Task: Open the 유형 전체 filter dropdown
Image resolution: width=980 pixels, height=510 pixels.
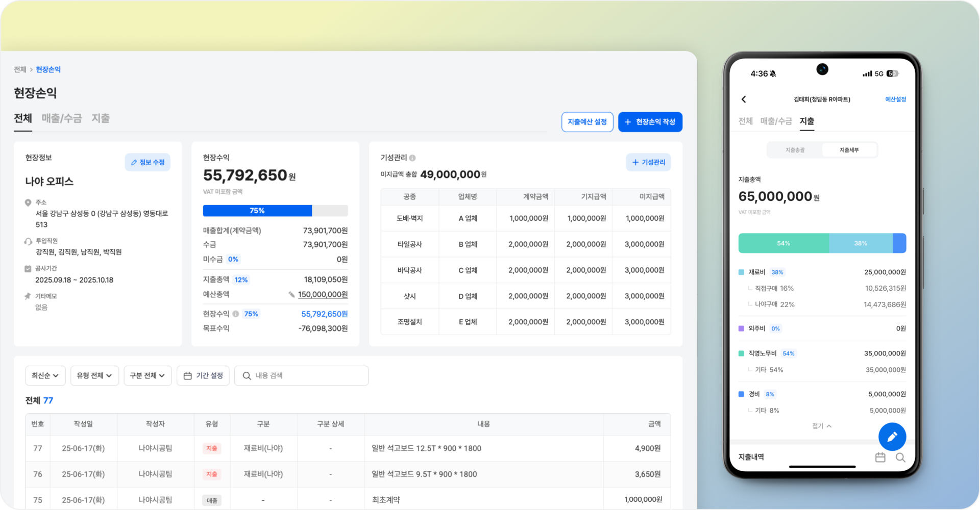Action: pos(94,376)
